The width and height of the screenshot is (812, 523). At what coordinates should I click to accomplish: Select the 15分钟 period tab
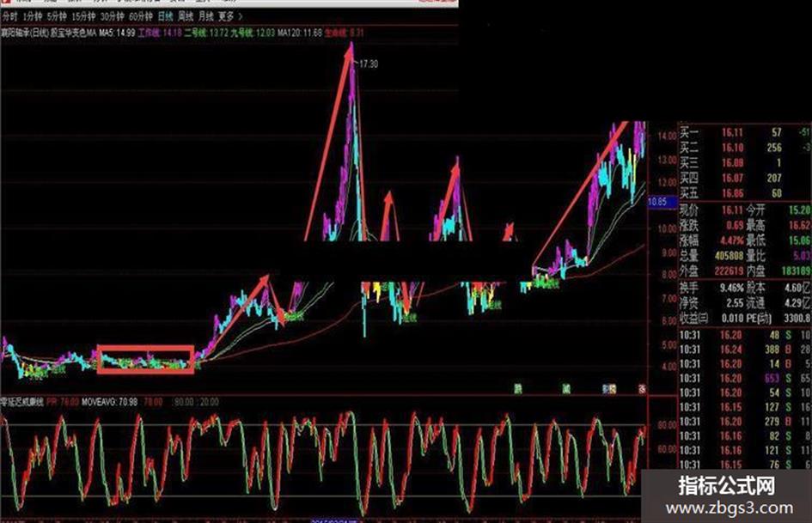tap(84, 16)
